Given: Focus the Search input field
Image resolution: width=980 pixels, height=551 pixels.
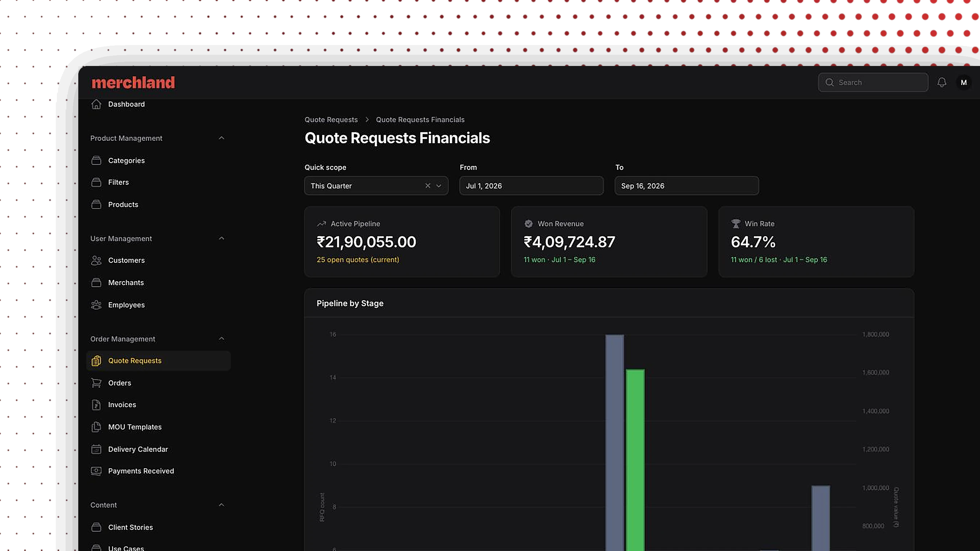Looking at the screenshot, I should point(873,83).
